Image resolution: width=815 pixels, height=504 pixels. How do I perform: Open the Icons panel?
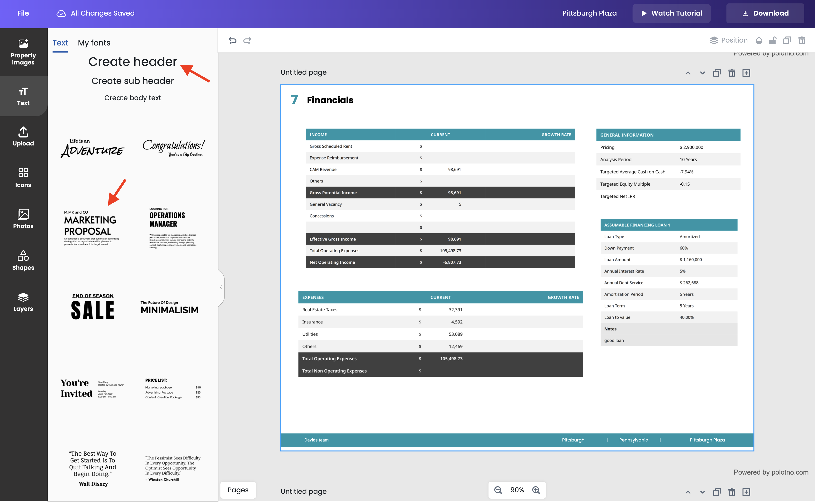(x=23, y=178)
